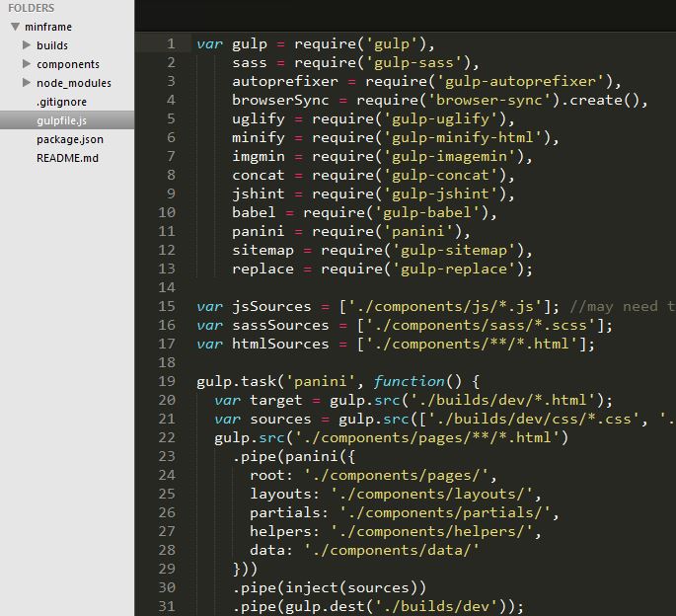This screenshot has width=676, height=616.
Task: Expand the node_modules folder arrow
Action: click(x=27, y=82)
